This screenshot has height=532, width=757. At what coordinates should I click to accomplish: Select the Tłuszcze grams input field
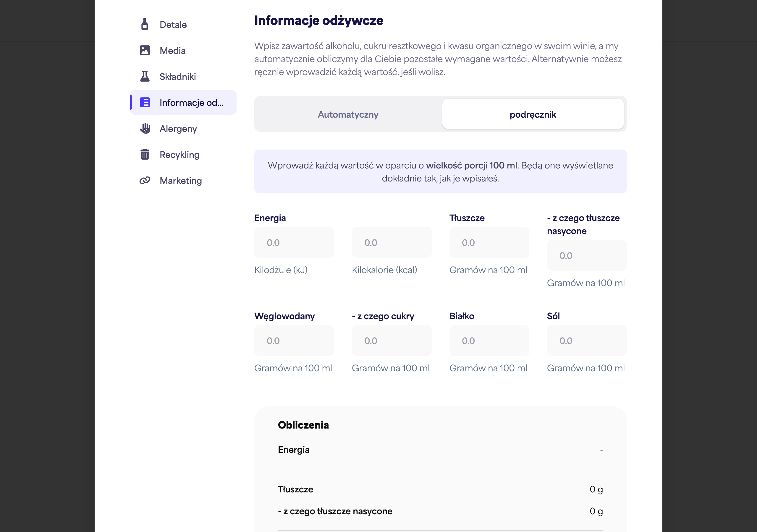(489, 242)
